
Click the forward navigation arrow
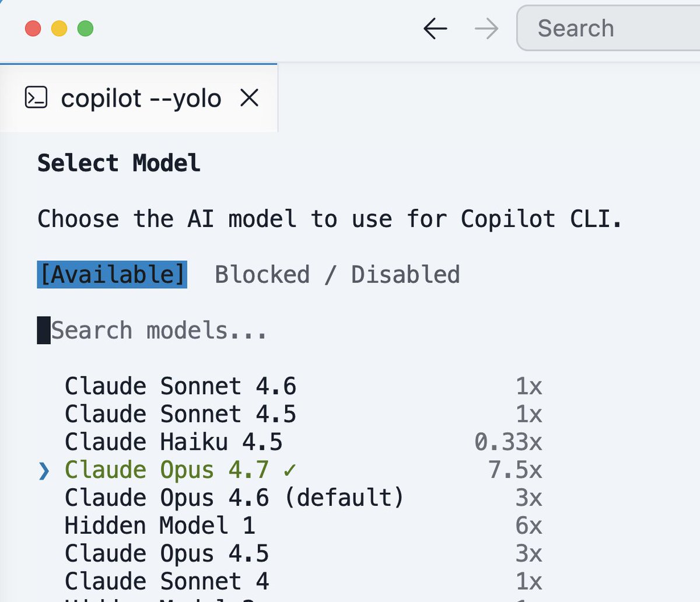[x=487, y=28]
